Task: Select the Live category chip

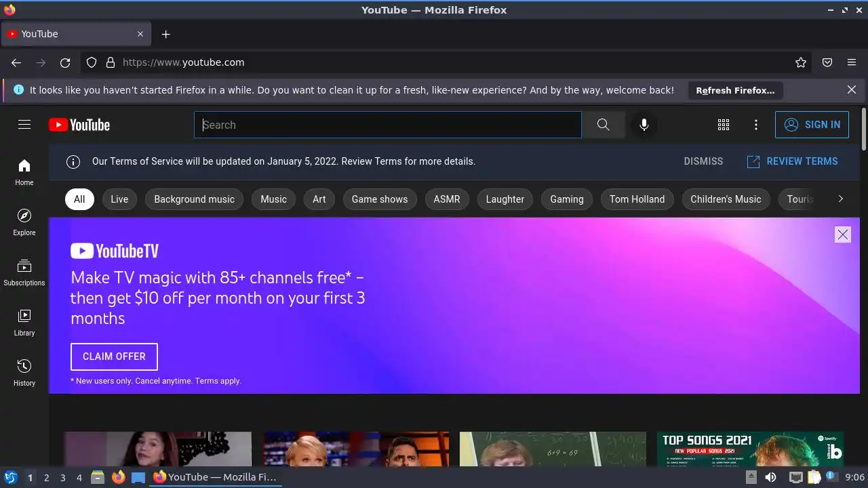Action: (x=119, y=199)
